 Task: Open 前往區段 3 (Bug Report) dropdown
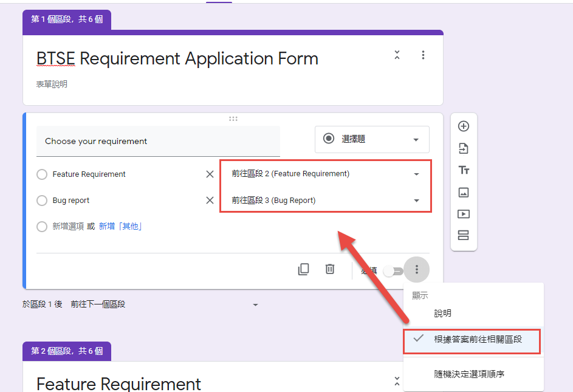325,201
